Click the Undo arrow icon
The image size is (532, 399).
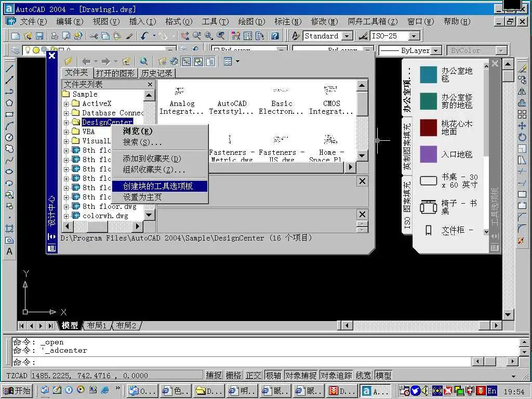tap(145, 36)
